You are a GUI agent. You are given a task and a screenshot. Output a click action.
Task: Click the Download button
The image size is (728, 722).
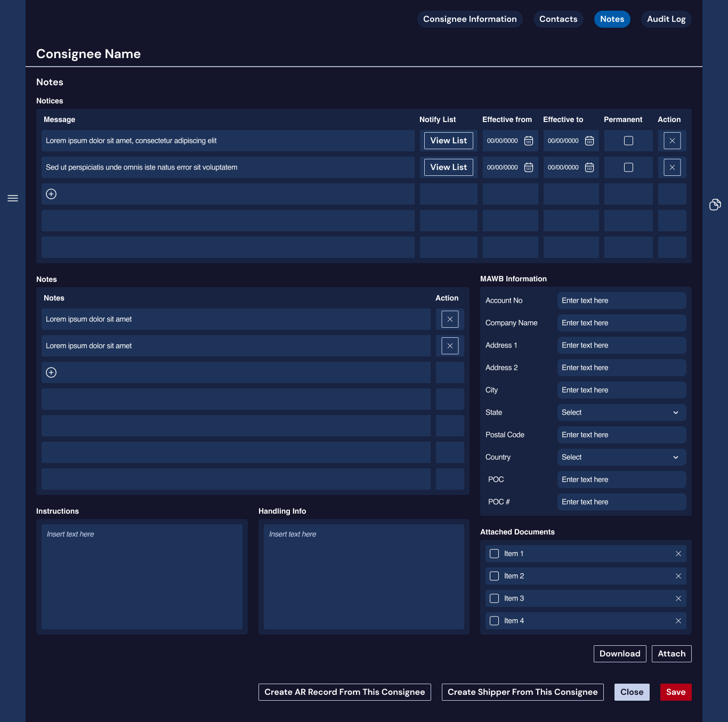(x=620, y=654)
